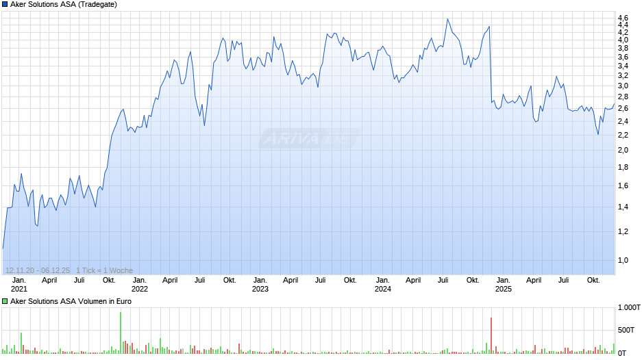Click the 3,0 price axis label
This screenshot has width=644, height=360.
[623, 86]
